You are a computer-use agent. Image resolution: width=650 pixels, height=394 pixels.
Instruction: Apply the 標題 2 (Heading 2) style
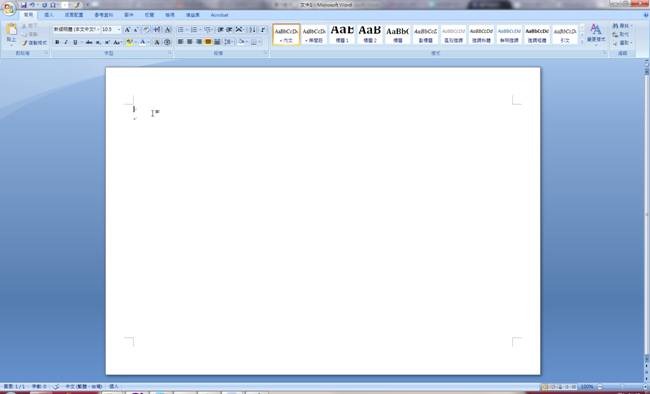(x=370, y=34)
